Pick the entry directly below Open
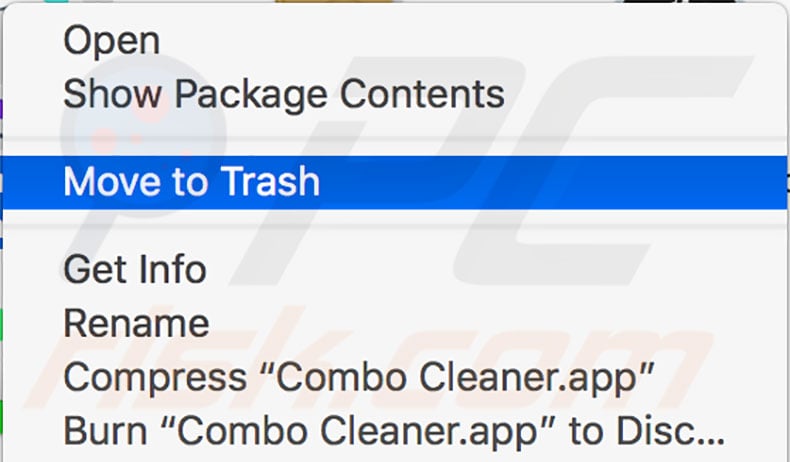This screenshot has width=790, height=462. 283,94
